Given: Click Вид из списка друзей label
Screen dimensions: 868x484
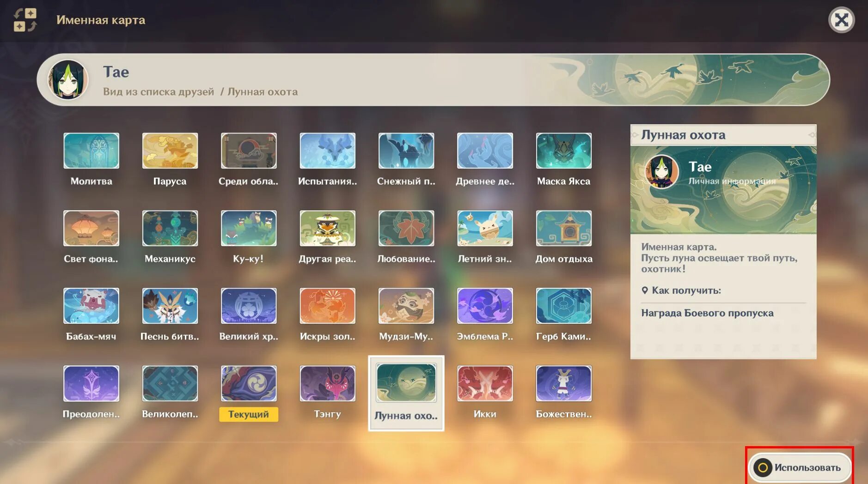Looking at the screenshot, I should click(159, 91).
